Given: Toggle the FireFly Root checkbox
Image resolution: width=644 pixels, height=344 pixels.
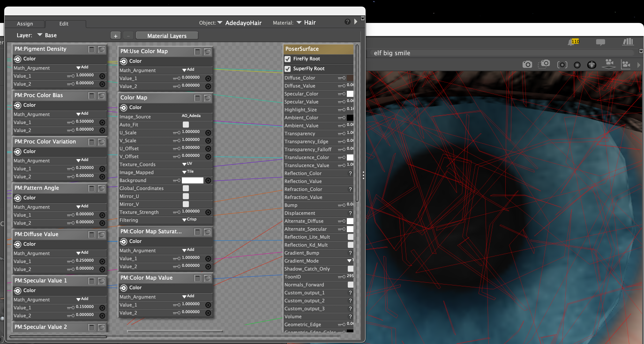Looking at the screenshot, I should 288,59.
